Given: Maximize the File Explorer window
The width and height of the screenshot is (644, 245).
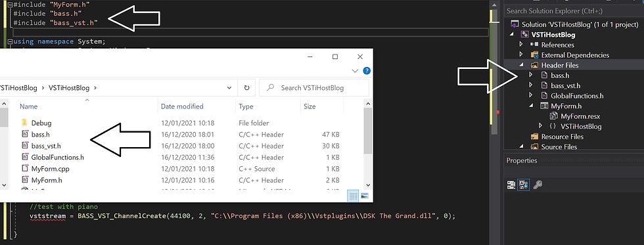Looking at the screenshot, I should coord(335,56).
